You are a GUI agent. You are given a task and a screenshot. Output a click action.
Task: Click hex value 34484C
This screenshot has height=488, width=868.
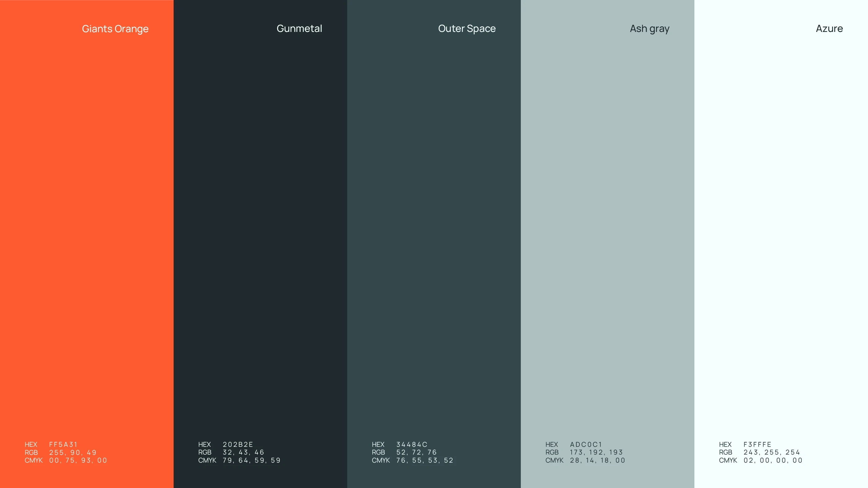pyautogui.click(x=411, y=445)
